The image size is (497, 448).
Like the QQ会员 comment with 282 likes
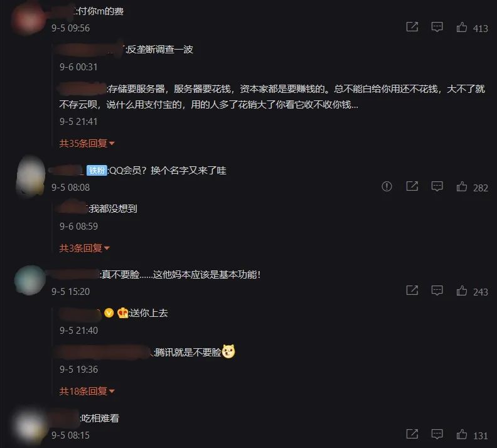[461, 186]
